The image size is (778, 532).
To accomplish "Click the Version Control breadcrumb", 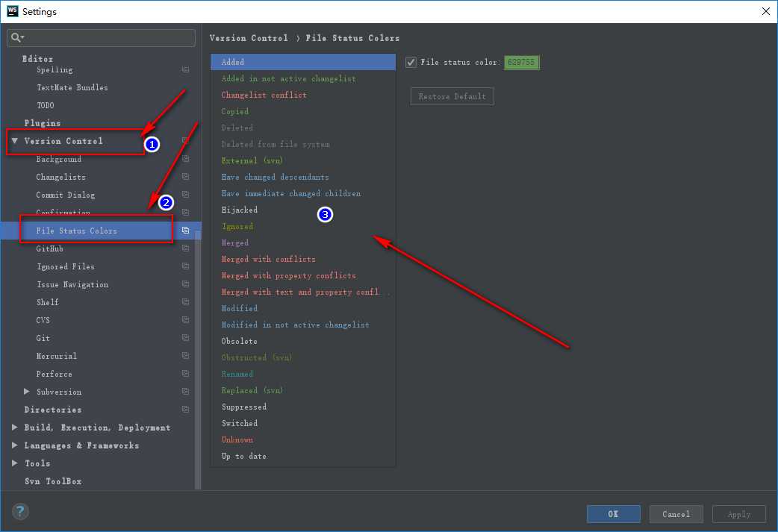I will pyautogui.click(x=249, y=38).
